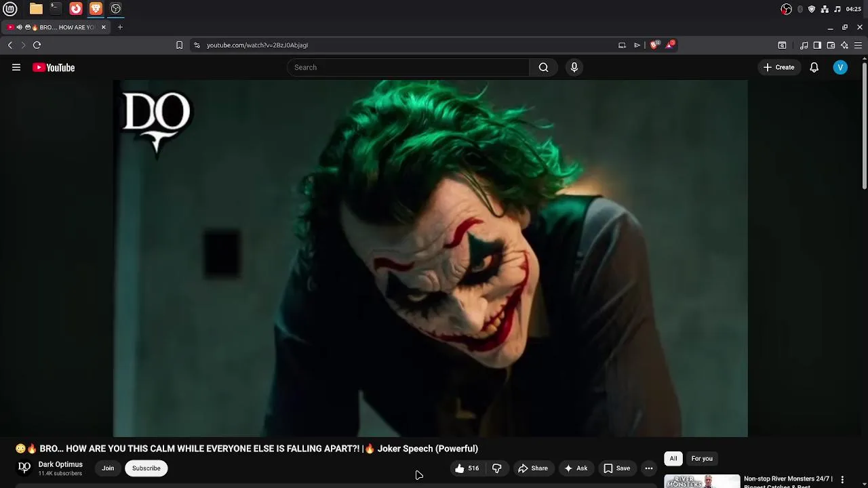Open Brave Shields panel
This screenshot has width=868, height=488.
[x=654, y=45]
